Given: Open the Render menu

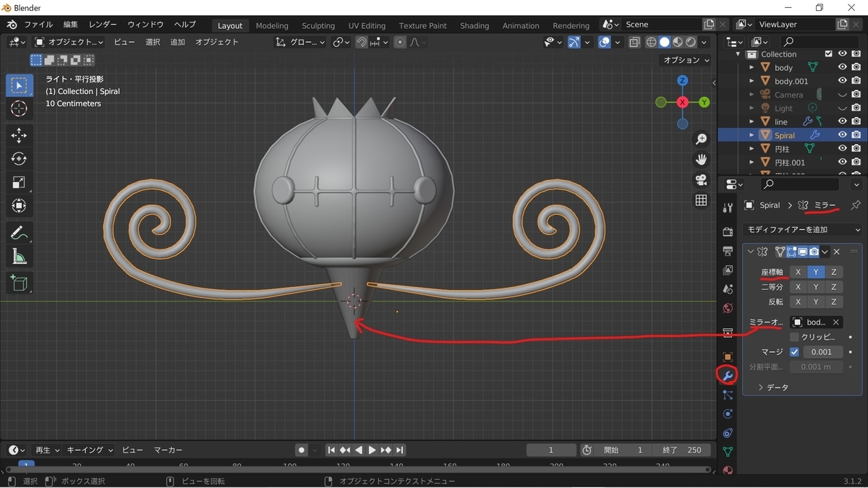Looking at the screenshot, I should pyautogui.click(x=103, y=25).
